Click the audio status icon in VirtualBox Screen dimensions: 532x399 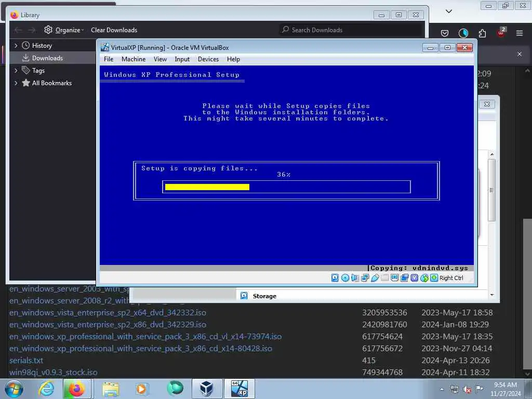tap(355, 278)
